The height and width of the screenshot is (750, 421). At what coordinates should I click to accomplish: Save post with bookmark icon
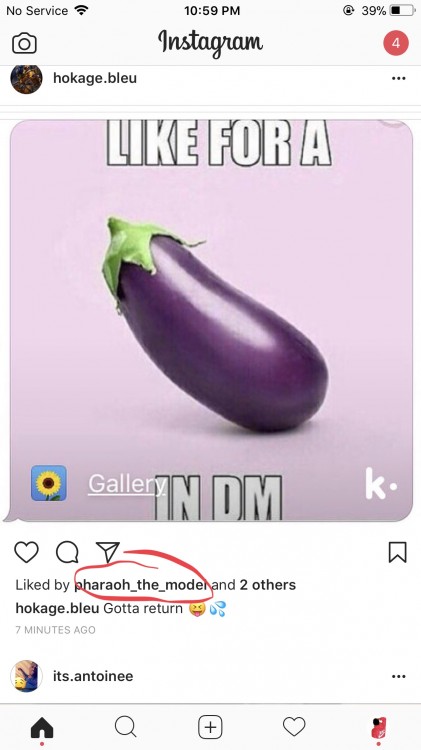tap(398, 552)
